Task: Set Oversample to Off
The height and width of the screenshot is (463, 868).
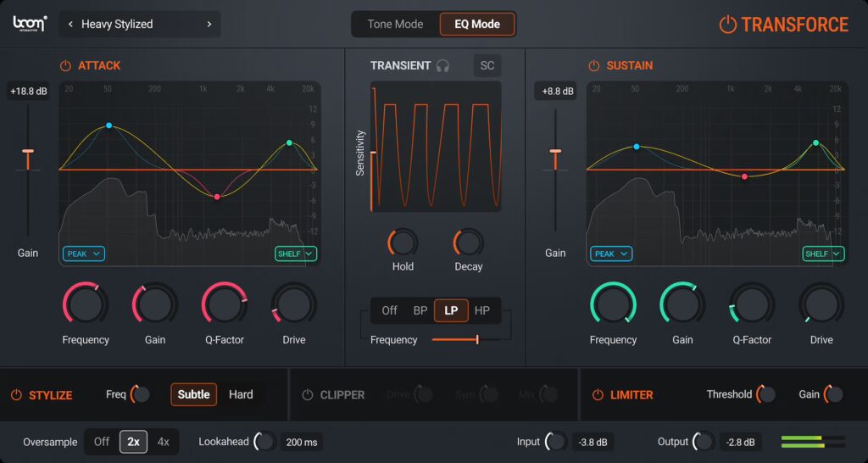Action: (102, 442)
